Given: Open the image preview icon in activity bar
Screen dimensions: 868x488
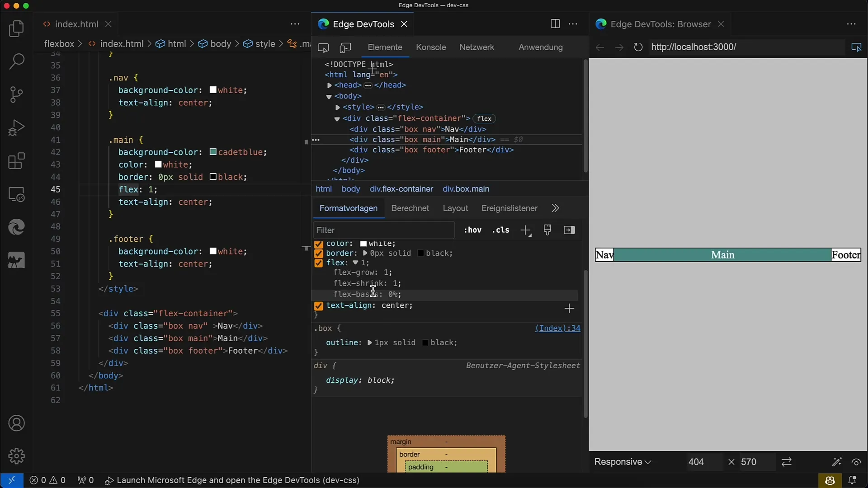Looking at the screenshot, I should [16, 260].
